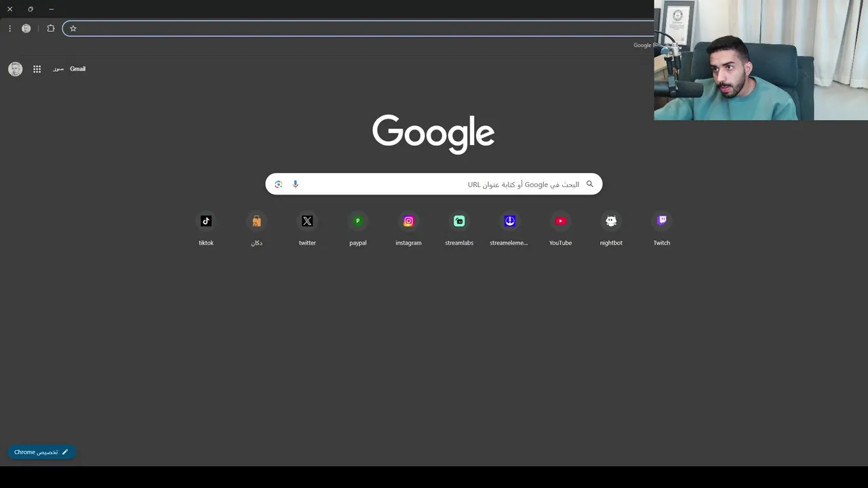Open the instagram shortcut

408,229
